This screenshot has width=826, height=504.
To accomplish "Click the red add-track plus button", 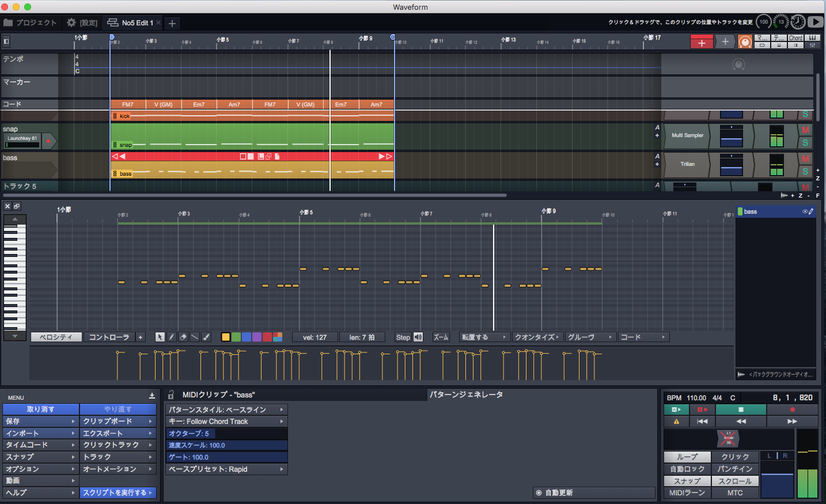I will pos(702,42).
